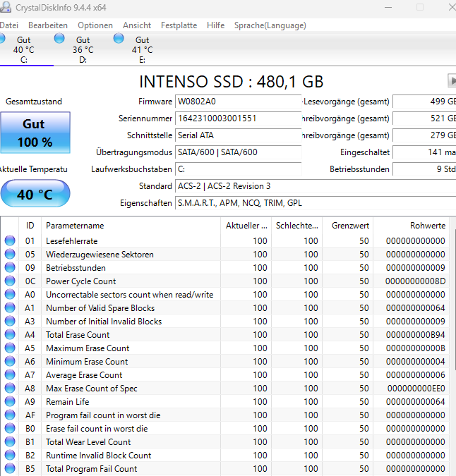
Task: Open the Datei menu
Action: (9, 25)
